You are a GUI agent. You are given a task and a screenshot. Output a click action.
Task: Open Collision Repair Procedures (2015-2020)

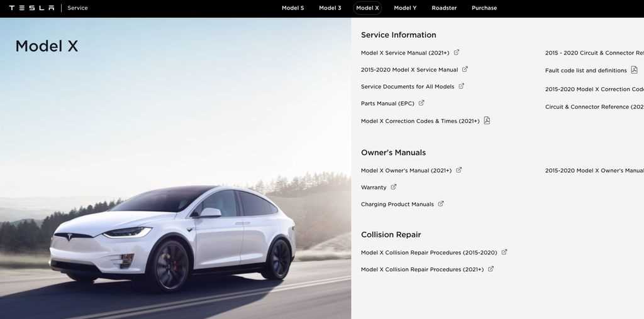coord(429,252)
